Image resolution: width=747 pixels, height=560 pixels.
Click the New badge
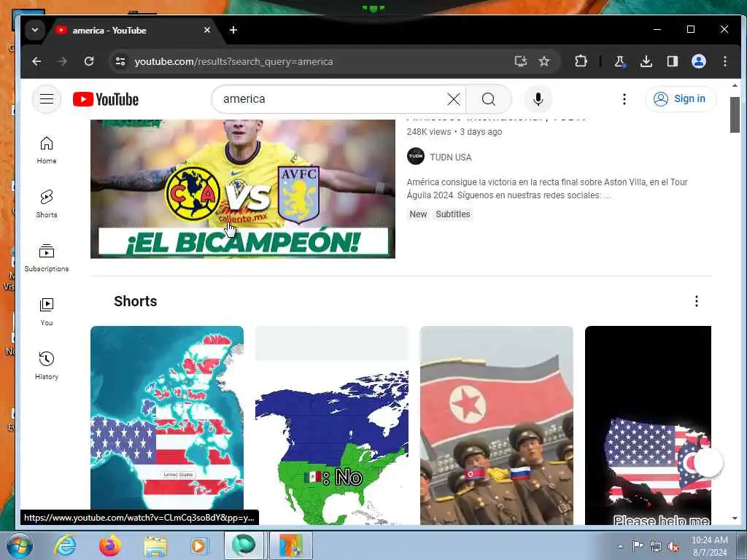tap(418, 214)
